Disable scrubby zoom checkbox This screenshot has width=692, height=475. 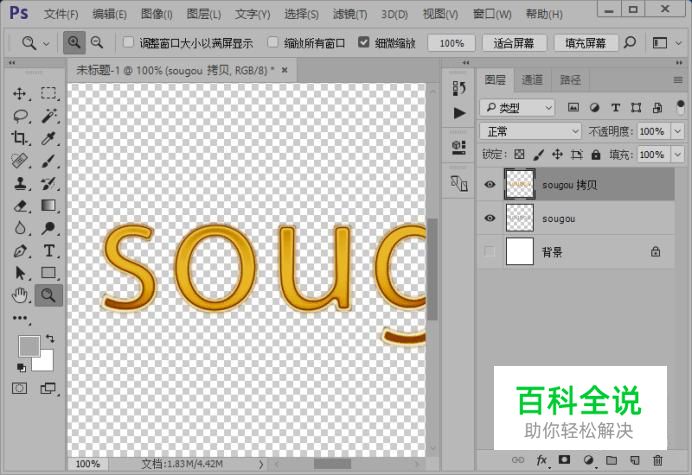point(363,42)
